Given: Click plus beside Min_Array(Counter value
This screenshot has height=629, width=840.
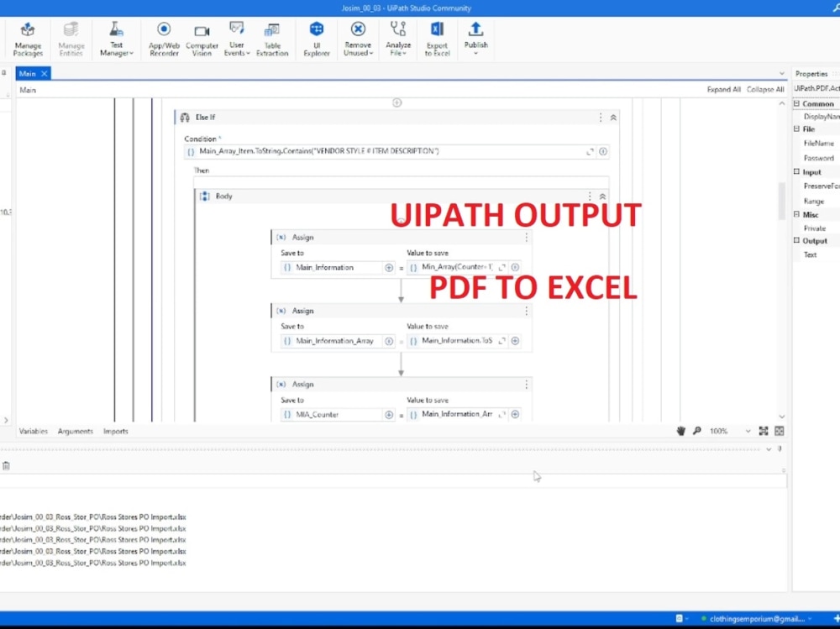Looking at the screenshot, I should point(515,267).
